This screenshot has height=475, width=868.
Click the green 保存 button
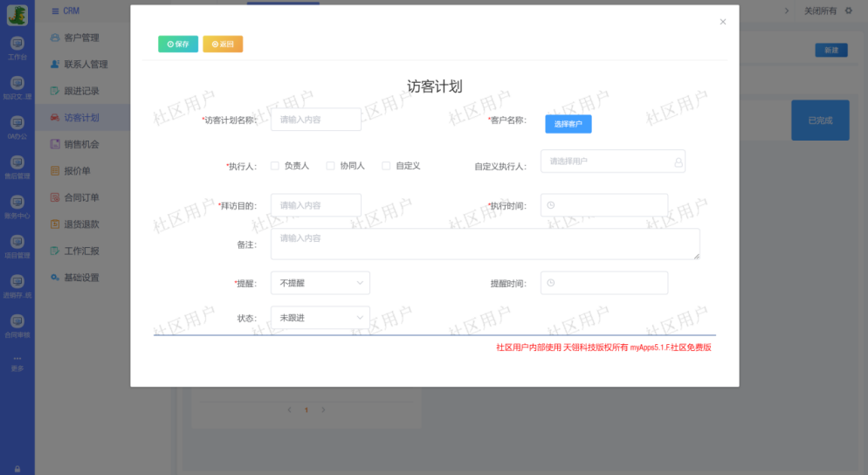tap(178, 44)
